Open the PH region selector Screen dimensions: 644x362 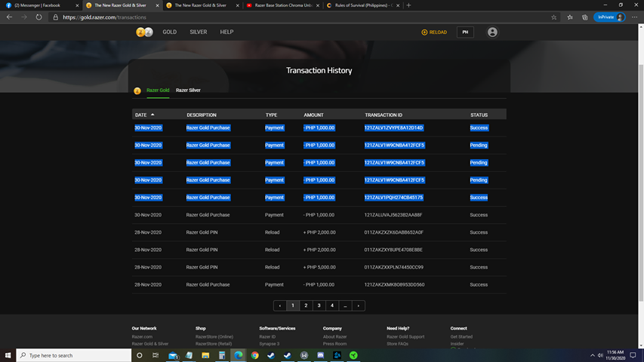click(x=465, y=32)
